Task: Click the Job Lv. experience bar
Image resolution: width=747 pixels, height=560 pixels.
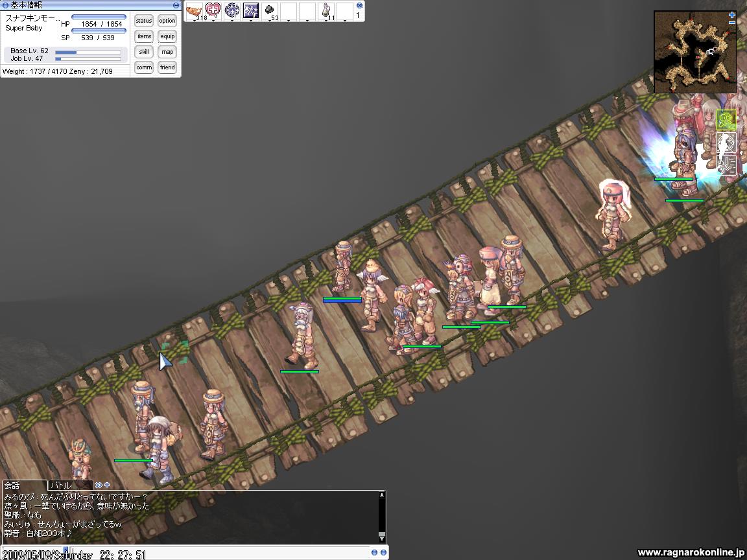Action: [88, 59]
